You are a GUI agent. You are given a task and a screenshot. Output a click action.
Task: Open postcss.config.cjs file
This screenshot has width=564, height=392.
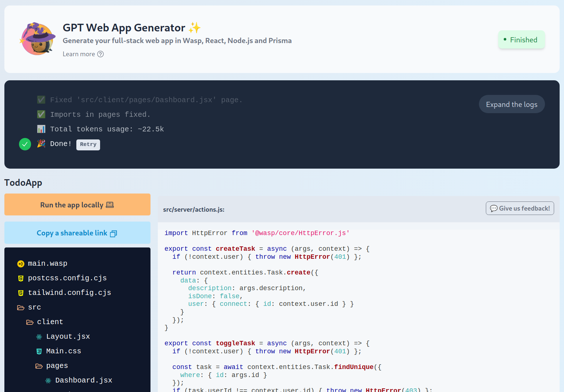(x=67, y=278)
